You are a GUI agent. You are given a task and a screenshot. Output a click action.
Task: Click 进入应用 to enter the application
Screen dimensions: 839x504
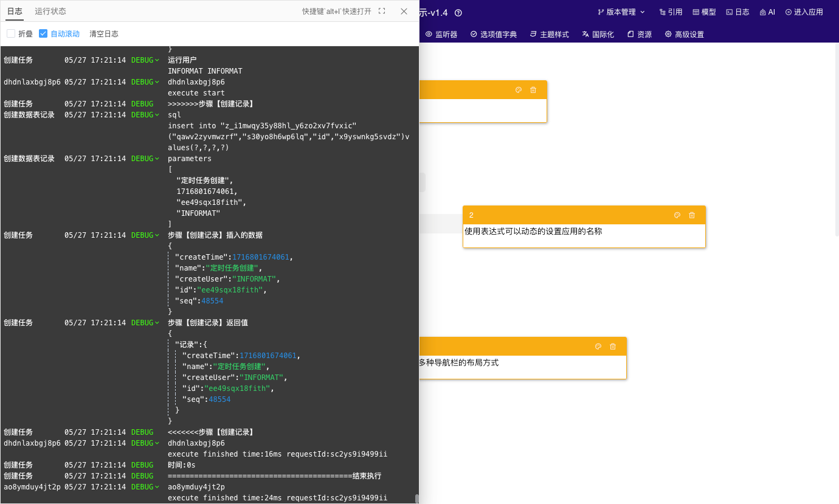tap(804, 12)
